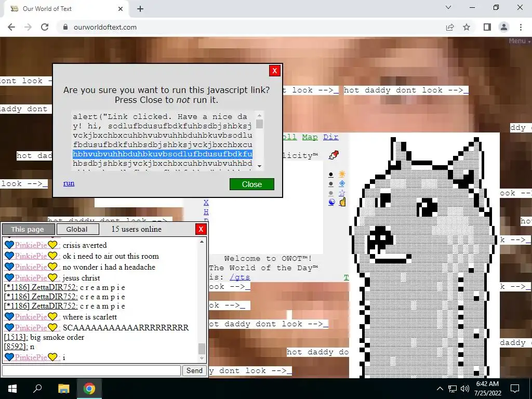Click PinkiePie username on 'crisis averted' message
Image resolution: width=532 pixels, height=399 pixels.
(31, 245)
